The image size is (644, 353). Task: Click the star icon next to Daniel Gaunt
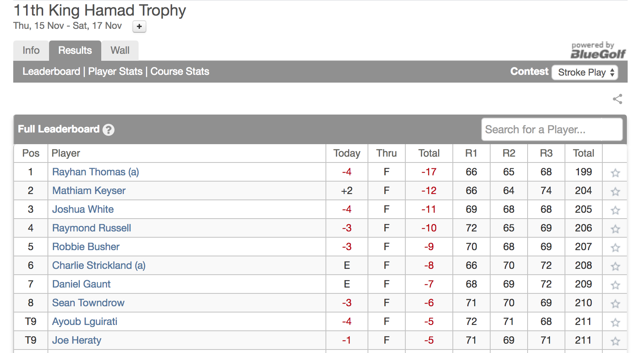tap(615, 285)
